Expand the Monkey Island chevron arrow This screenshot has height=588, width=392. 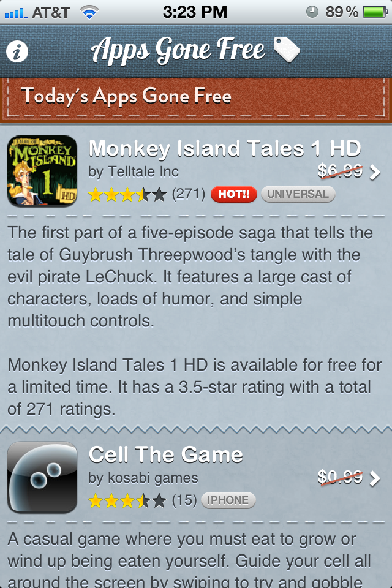click(375, 173)
